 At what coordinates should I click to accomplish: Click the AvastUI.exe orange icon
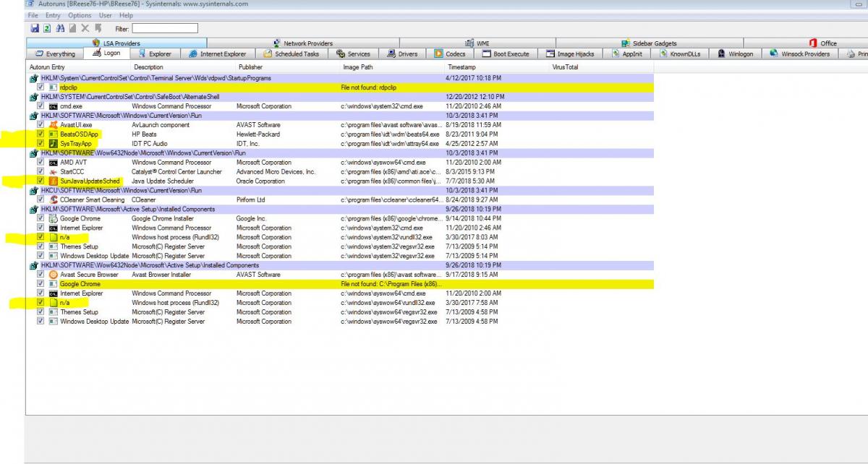[53, 125]
